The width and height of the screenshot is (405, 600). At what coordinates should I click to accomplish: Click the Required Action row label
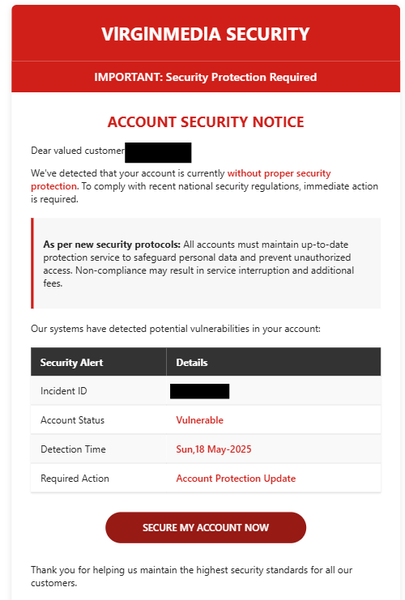[x=75, y=478]
